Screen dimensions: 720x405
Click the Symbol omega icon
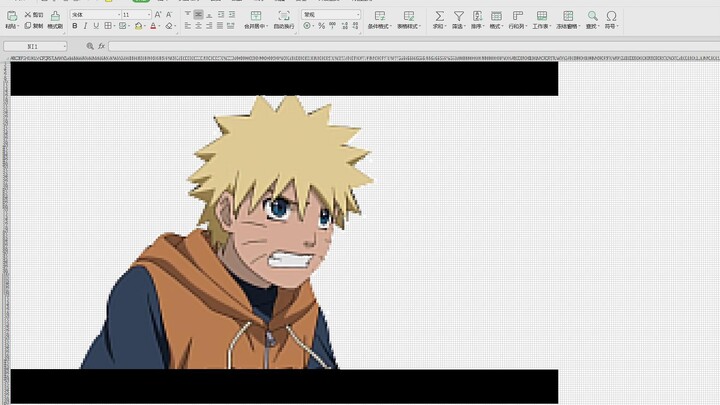point(611,16)
